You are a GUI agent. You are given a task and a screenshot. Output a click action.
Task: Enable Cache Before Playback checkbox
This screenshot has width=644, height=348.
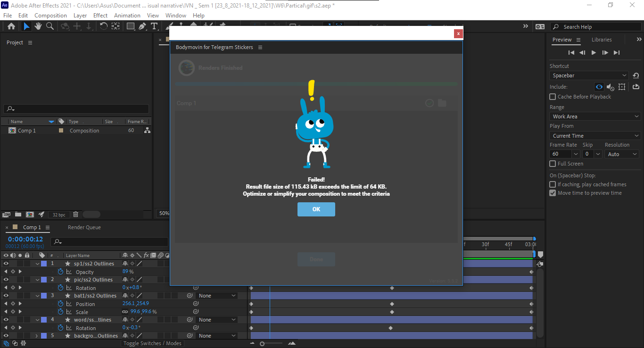click(x=553, y=97)
